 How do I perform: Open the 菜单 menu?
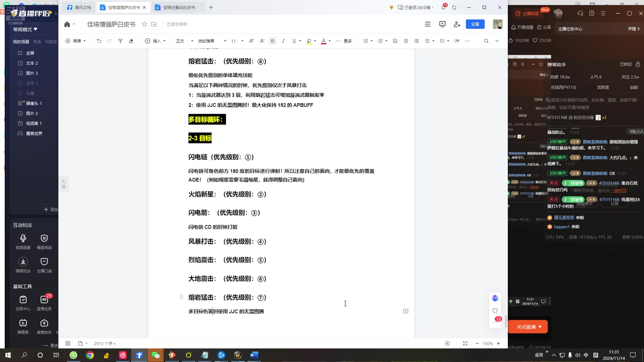coord(75,41)
